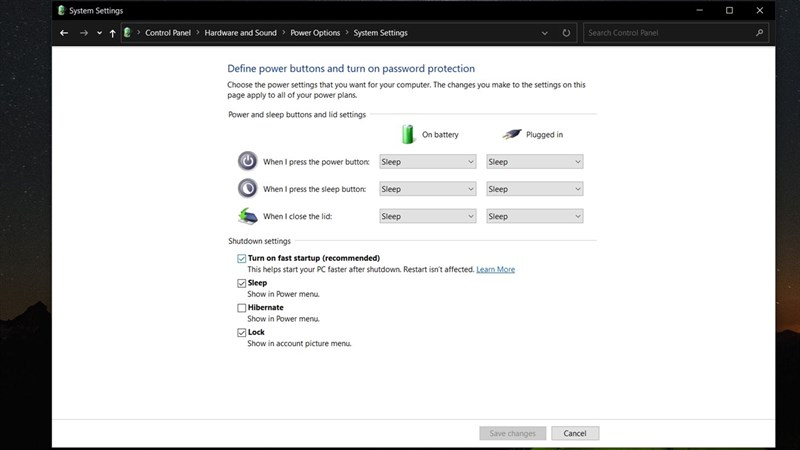
Task: Navigate to Power Options breadcrumb
Action: pyautogui.click(x=315, y=33)
